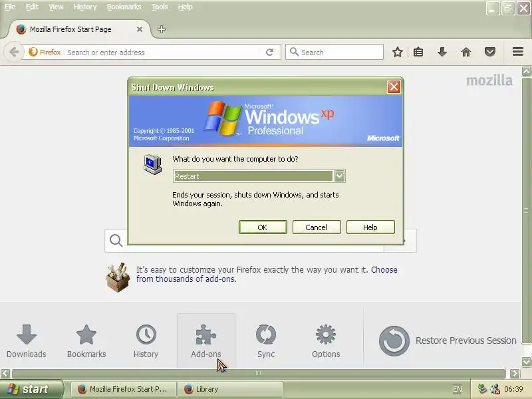532x399 pixels.
Task: Click the toolbar Search box
Action: point(334,53)
